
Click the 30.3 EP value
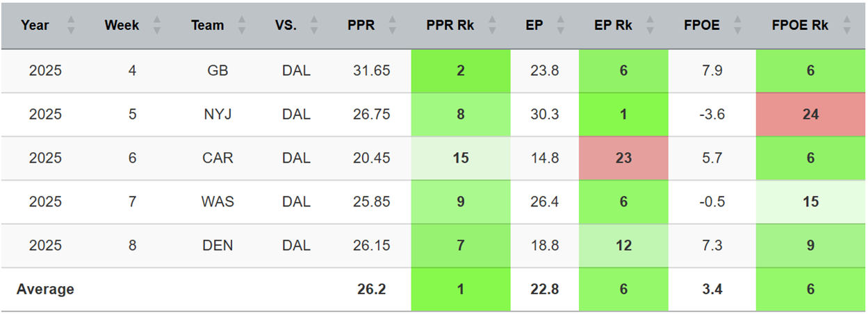tap(544, 115)
